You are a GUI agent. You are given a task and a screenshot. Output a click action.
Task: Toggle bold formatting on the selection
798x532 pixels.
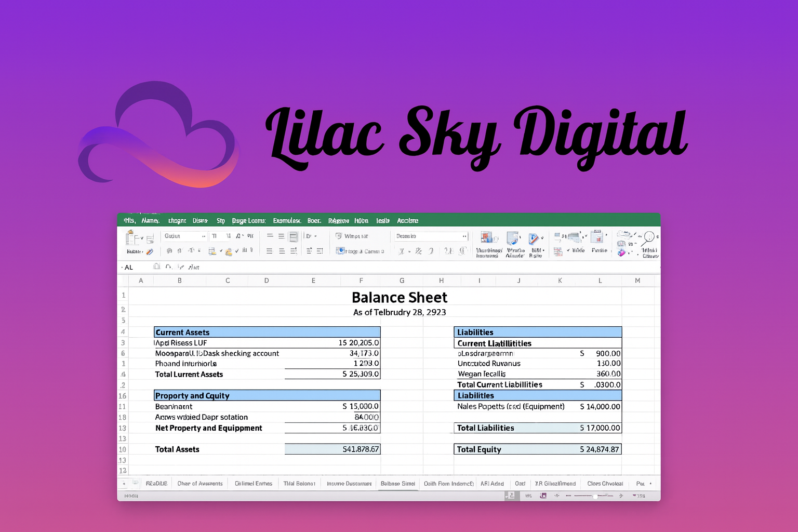click(169, 250)
